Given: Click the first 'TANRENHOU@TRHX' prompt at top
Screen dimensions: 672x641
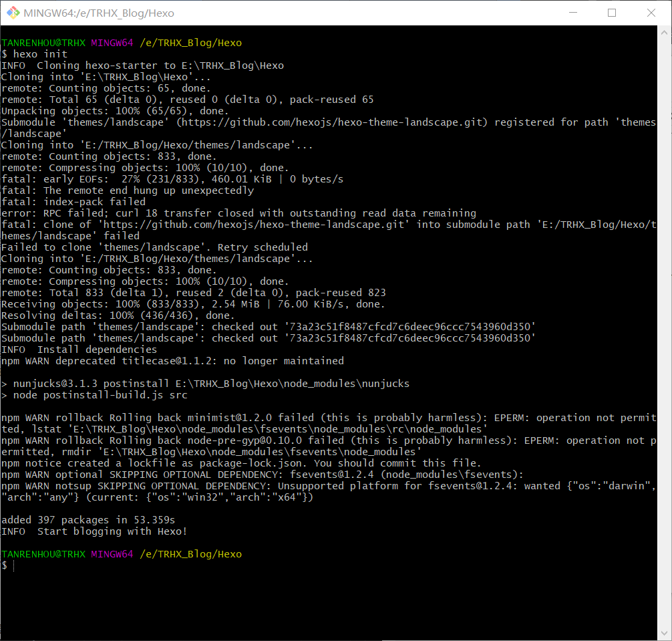Looking at the screenshot, I should [x=43, y=43].
